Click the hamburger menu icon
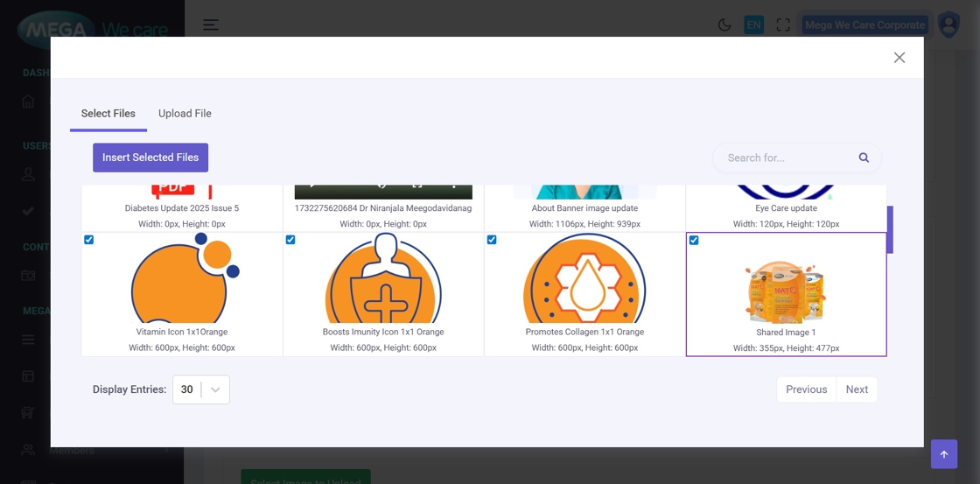Image resolution: width=980 pixels, height=484 pixels. [x=211, y=25]
